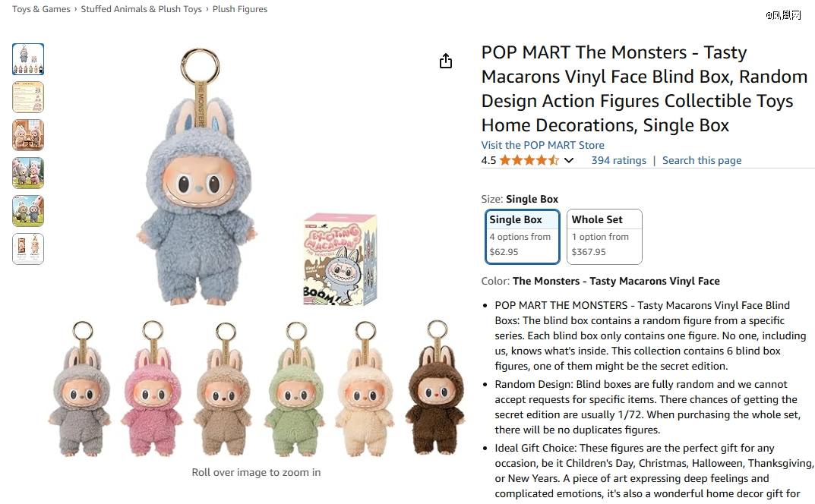Open the fifth thumbnail with green and blue figures
815x504 pixels.
click(28, 211)
